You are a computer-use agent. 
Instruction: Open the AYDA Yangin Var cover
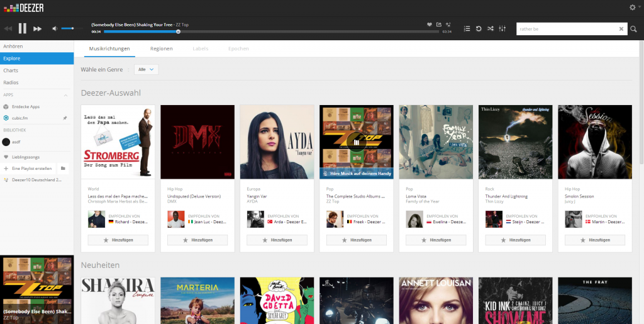click(277, 142)
